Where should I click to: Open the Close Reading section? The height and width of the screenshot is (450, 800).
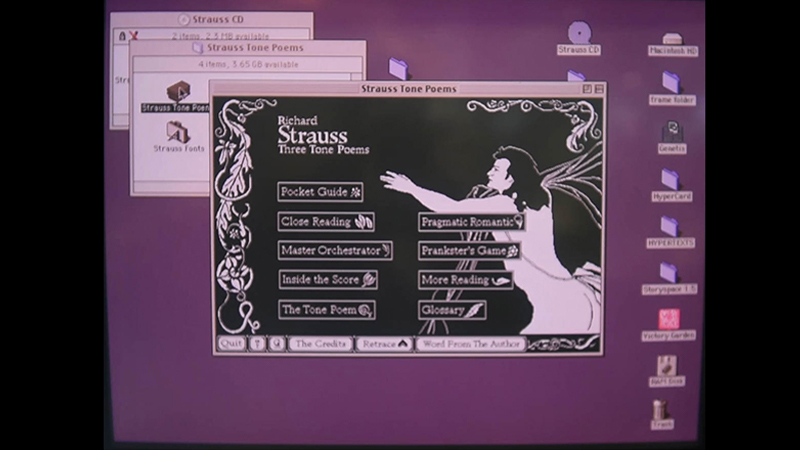click(326, 222)
